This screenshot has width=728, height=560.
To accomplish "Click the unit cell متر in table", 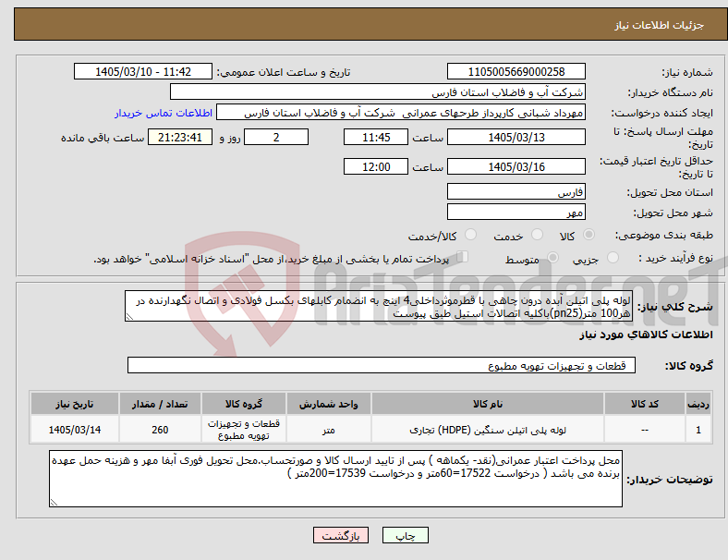I will [328, 430].
